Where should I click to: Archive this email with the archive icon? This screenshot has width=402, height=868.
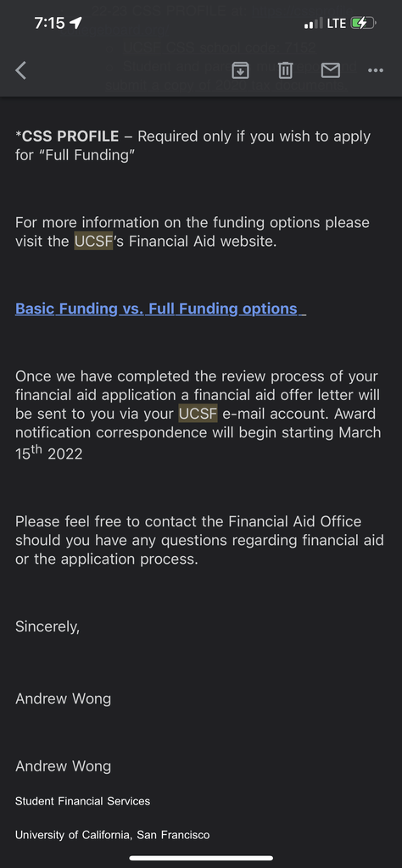tap(240, 70)
